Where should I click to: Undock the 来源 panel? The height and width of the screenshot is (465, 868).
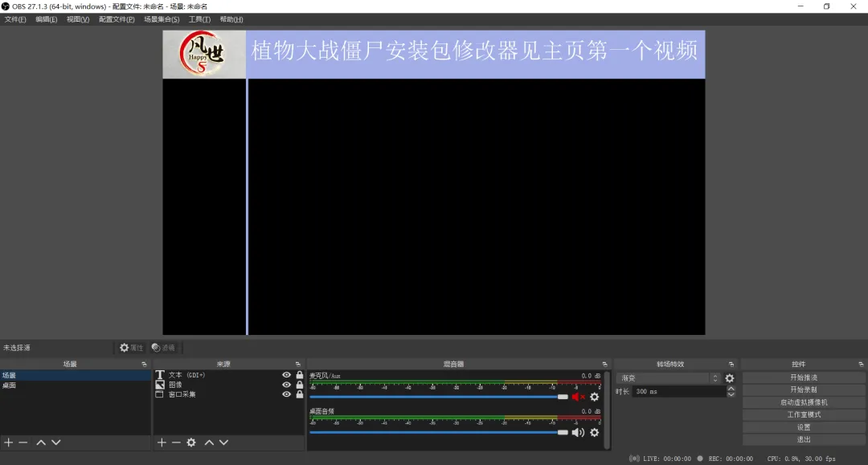click(298, 365)
